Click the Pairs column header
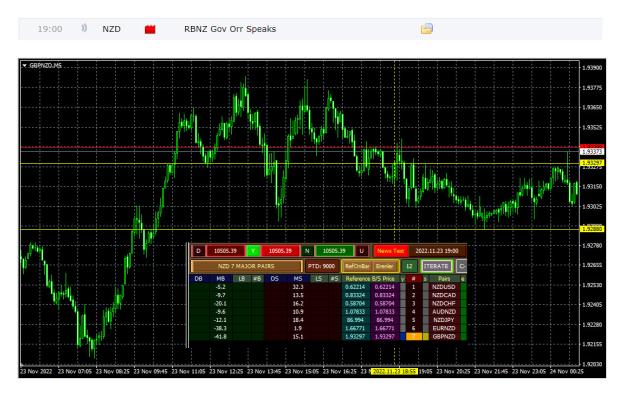 point(444,279)
